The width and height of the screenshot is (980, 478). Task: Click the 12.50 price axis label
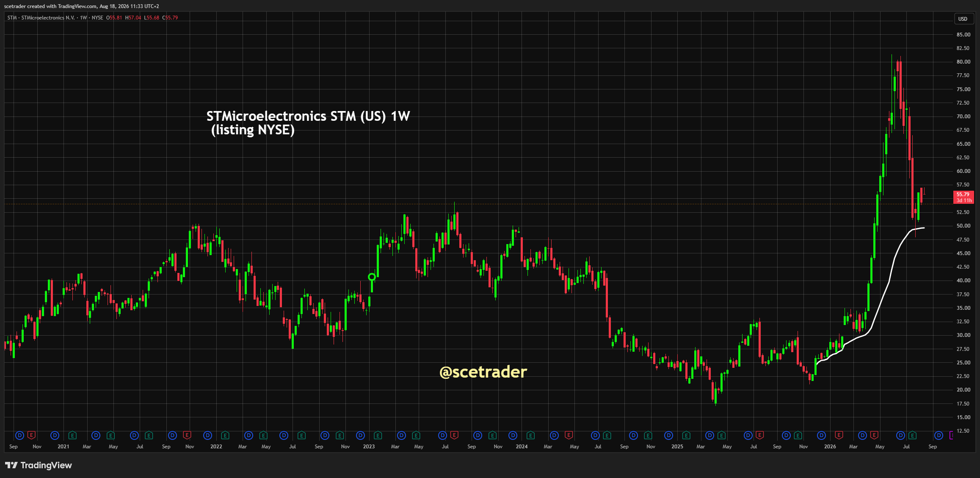click(x=963, y=431)
